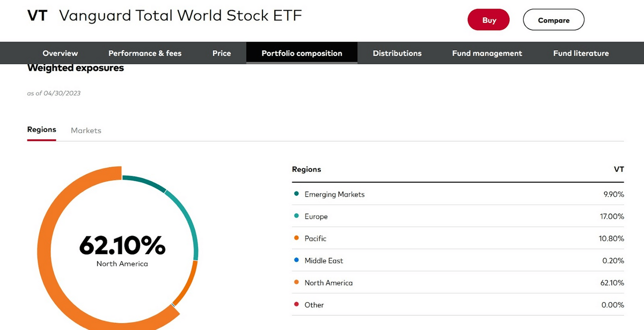Click the "Middle East" row label
Screen dimensions: 644x330
(x=324, y=261)
